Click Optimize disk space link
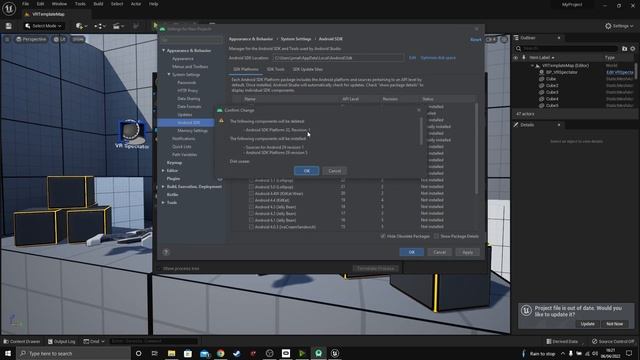Viewport: 640px width, 360px height. pyautogui.click(x=438, y=58)
